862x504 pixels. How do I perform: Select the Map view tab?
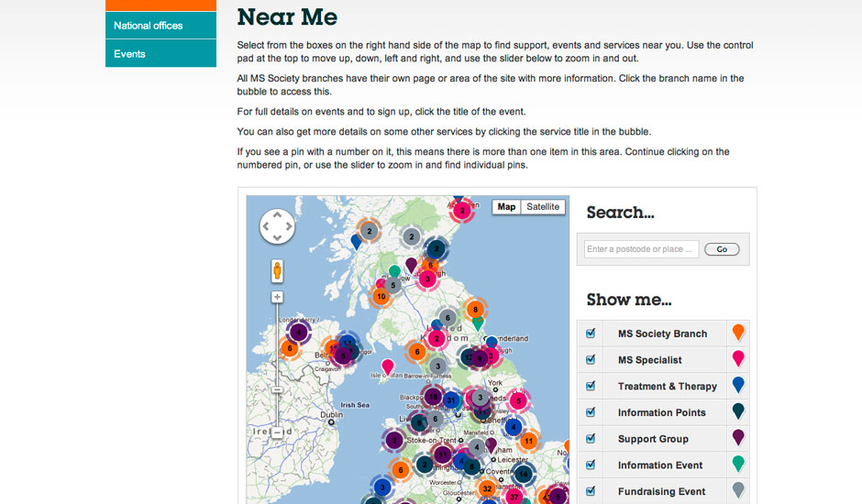pos(506,207)
